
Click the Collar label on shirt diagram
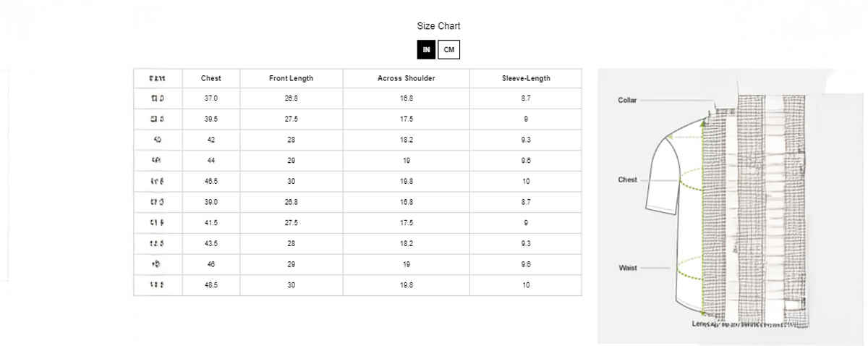click(x=627, y=101)
